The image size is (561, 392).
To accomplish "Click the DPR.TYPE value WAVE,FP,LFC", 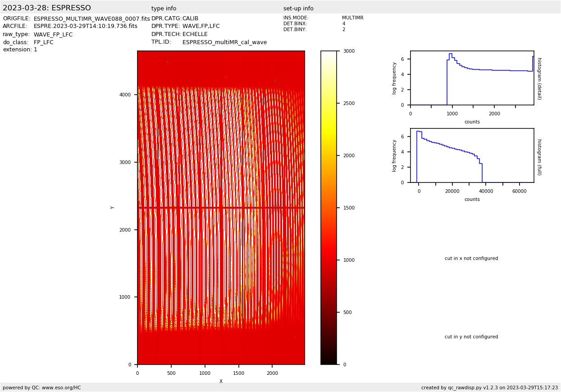I will coord(201,27).
